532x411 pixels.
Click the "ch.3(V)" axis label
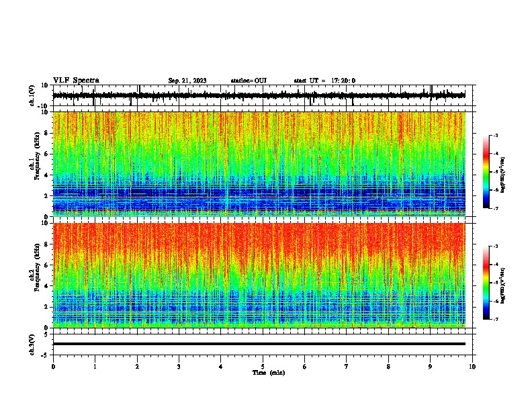pos(32,345)
